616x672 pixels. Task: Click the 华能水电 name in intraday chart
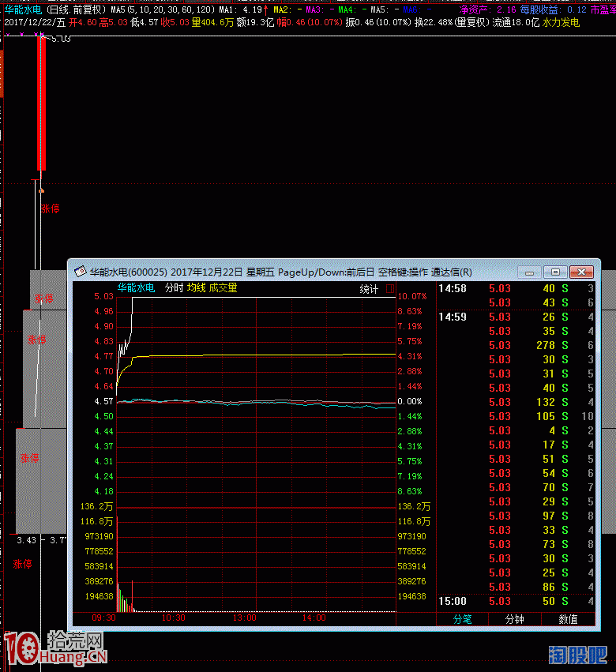click(136, 287)
